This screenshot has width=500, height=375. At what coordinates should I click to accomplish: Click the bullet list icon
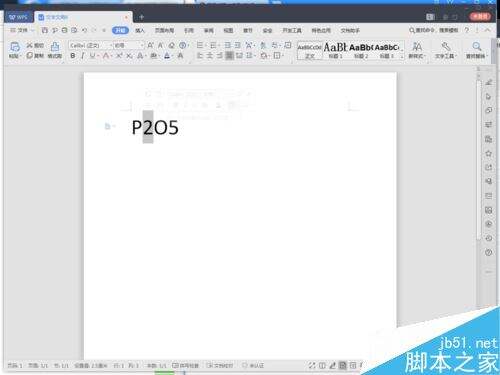[x=200, y=45]
